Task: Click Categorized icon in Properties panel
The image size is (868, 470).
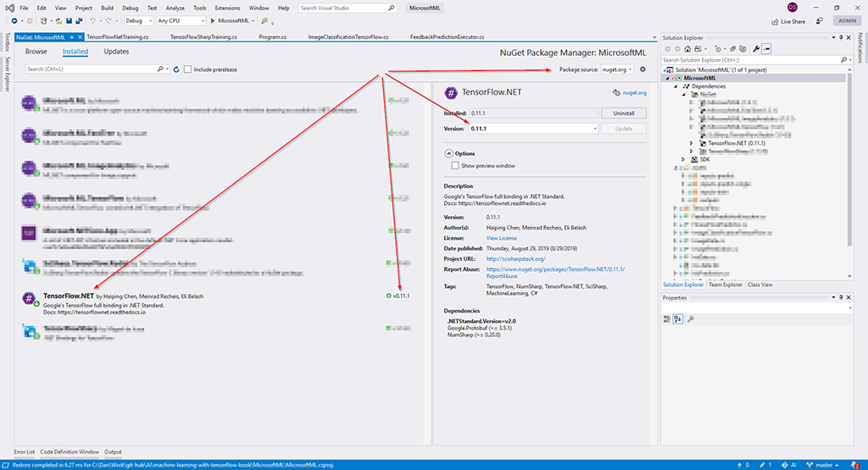Action: pos(669,318)
